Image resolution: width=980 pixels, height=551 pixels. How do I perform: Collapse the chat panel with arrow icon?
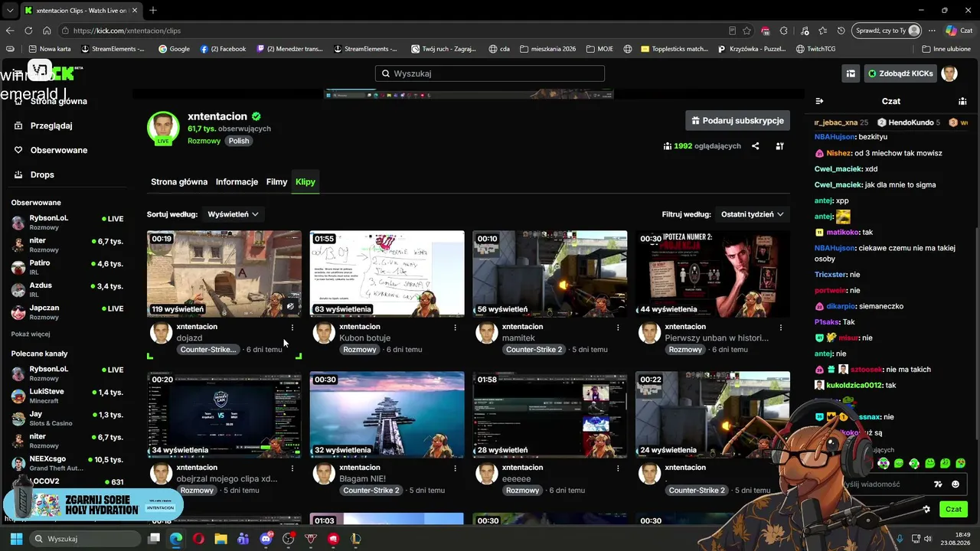(819, 101)
